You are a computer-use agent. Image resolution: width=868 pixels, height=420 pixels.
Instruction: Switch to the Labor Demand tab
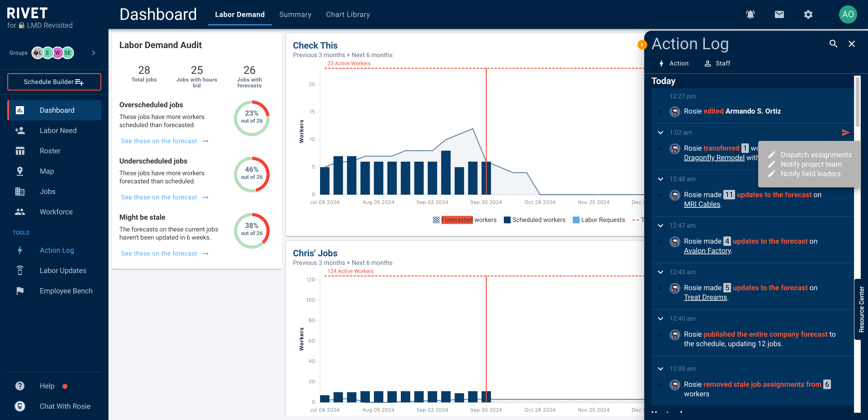(x=240, y=14)
